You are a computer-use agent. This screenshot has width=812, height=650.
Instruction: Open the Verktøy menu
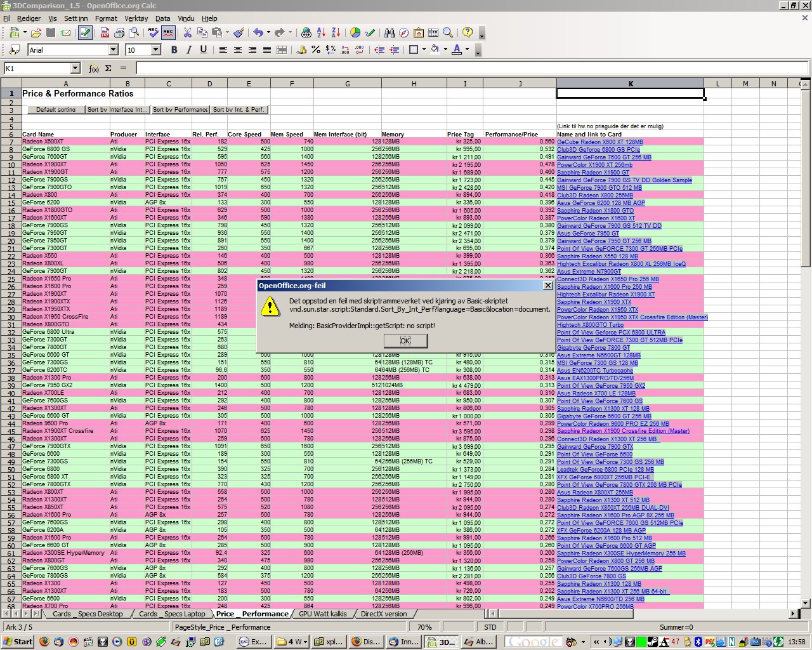pos(136,18)
